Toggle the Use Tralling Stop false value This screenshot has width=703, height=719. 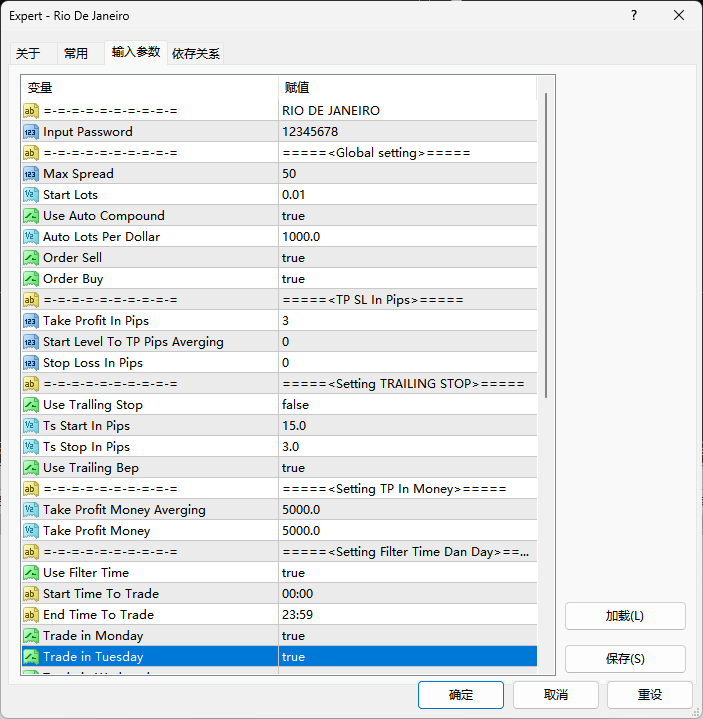[407, 405]
